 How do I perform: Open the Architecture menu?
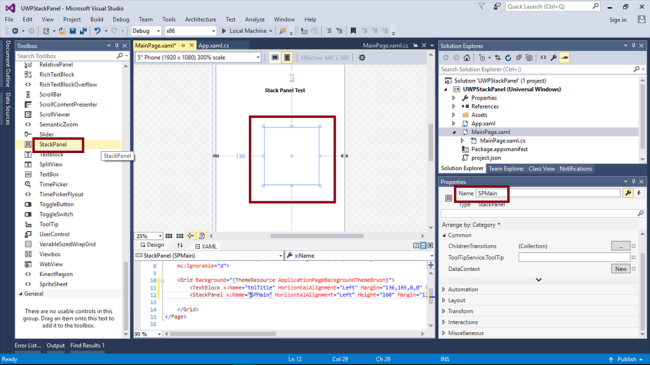point(200,19)
